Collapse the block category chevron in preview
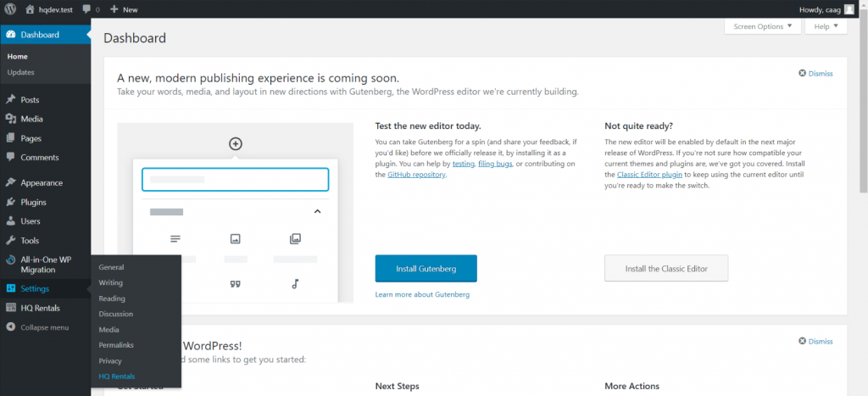868x396 pixels. click(317, 212)
